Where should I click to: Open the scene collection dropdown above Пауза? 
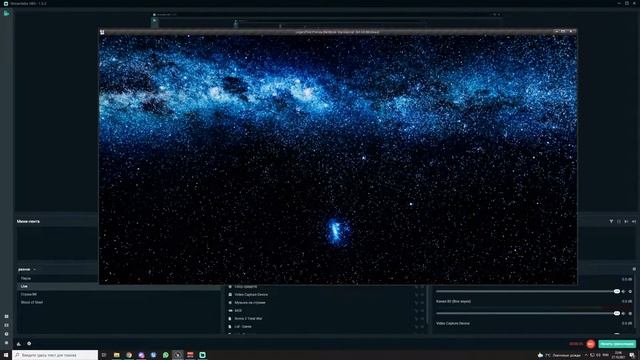click(x=27, y=269)
